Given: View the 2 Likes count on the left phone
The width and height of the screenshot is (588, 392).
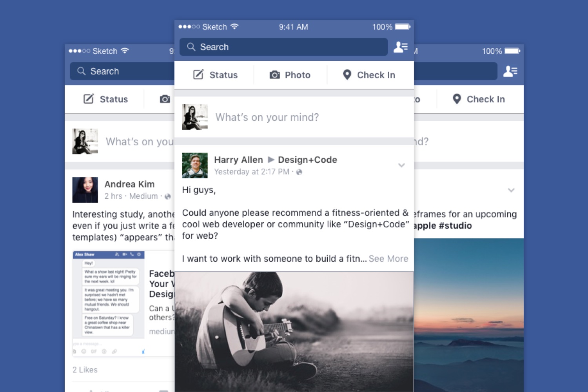Looking at the screenshot, I should click(85, 370).
